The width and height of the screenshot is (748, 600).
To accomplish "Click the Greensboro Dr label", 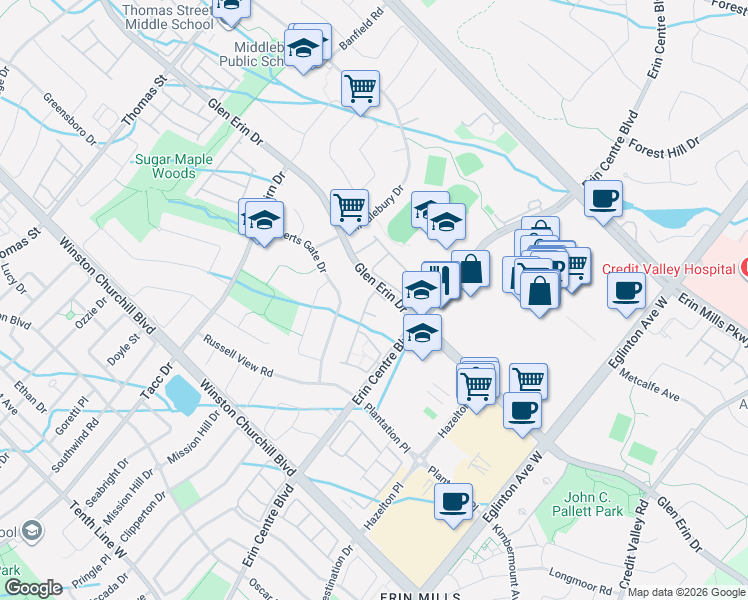I will coord(70,119).
